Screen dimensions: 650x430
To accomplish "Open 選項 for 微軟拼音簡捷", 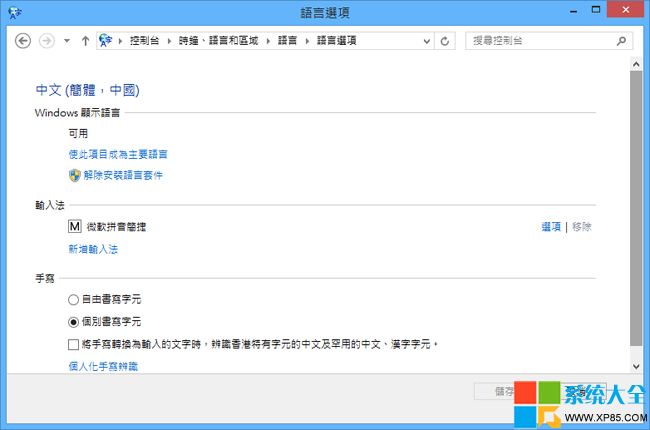I will [551, 227].
